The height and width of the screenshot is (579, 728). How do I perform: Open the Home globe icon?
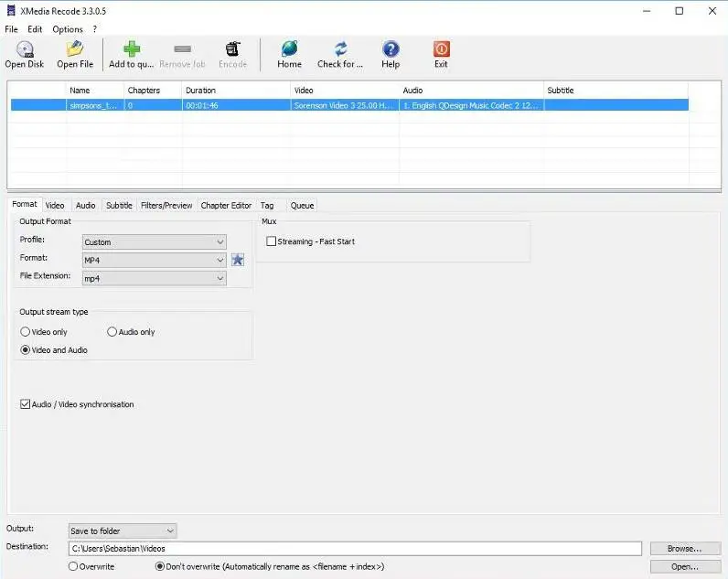click(289, 48)
